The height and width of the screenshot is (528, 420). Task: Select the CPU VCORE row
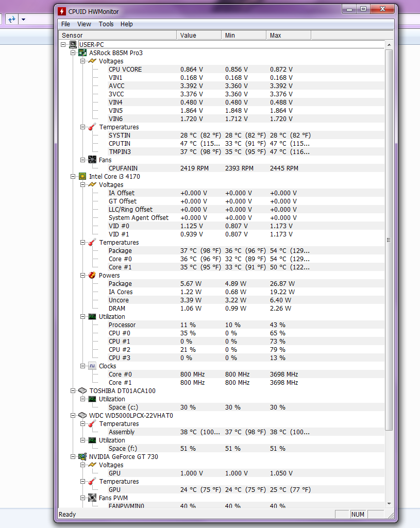(246, 70)
